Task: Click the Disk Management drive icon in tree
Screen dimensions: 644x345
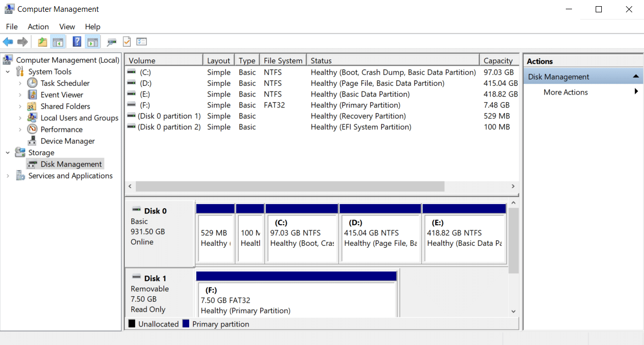Action: [32, 164]
